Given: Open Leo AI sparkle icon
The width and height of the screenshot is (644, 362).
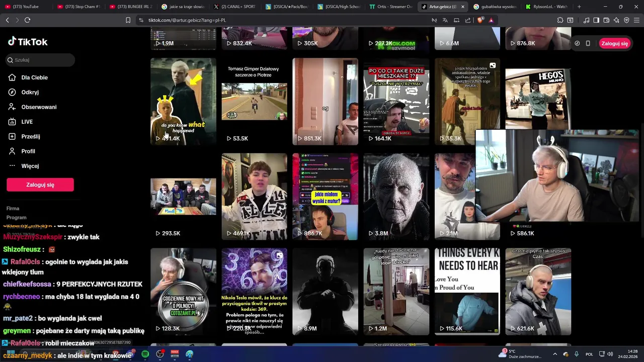Looking at the screenshot, I should tap(616, 20).
